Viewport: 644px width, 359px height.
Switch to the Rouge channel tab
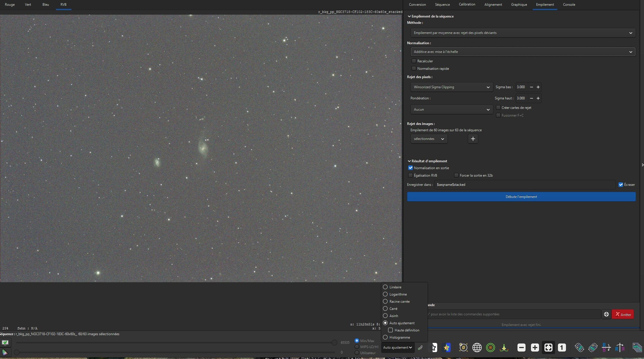click(x=10, y=5)
